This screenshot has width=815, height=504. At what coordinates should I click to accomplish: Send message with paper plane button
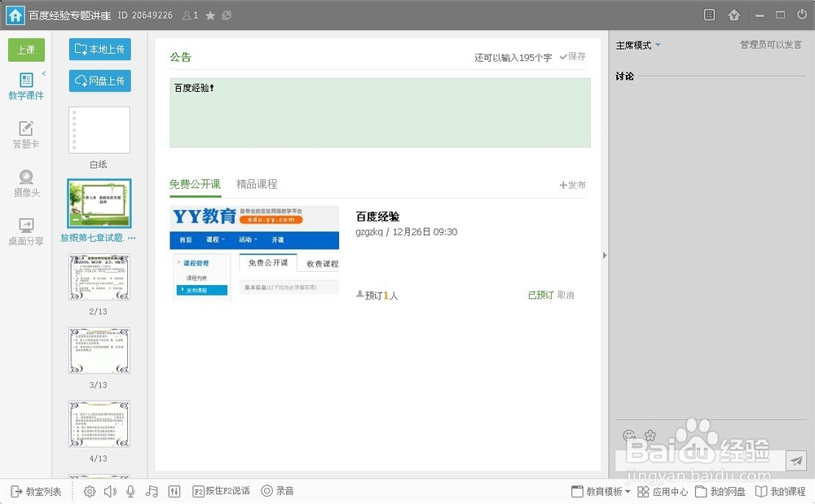[795, 460]
